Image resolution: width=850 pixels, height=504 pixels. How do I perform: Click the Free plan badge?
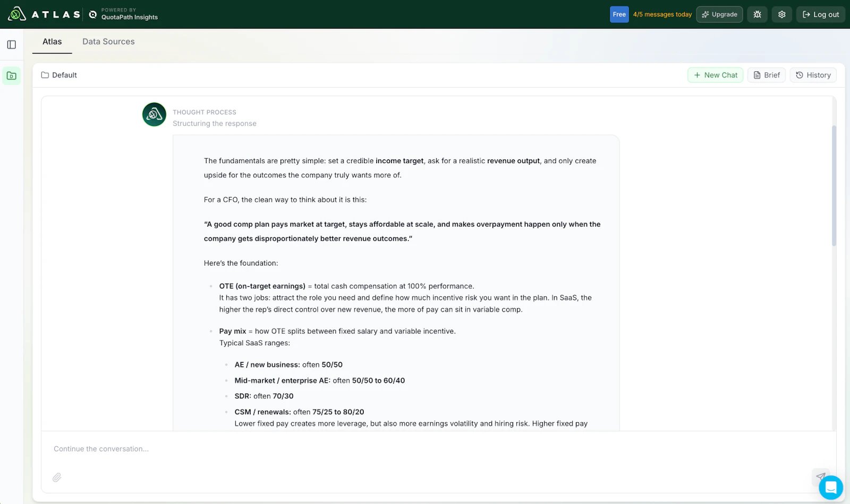pyautogui.click(x=619, y=14)
